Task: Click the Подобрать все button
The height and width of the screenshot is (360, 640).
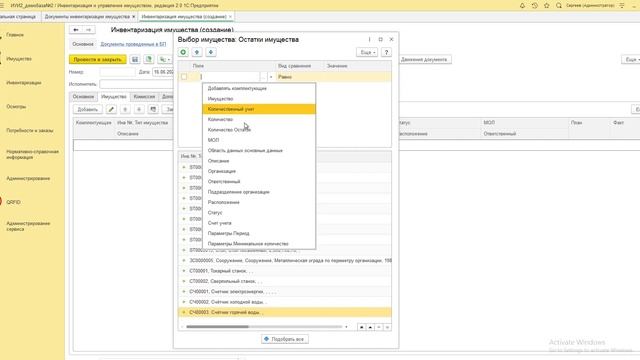Action: point(285,339)
